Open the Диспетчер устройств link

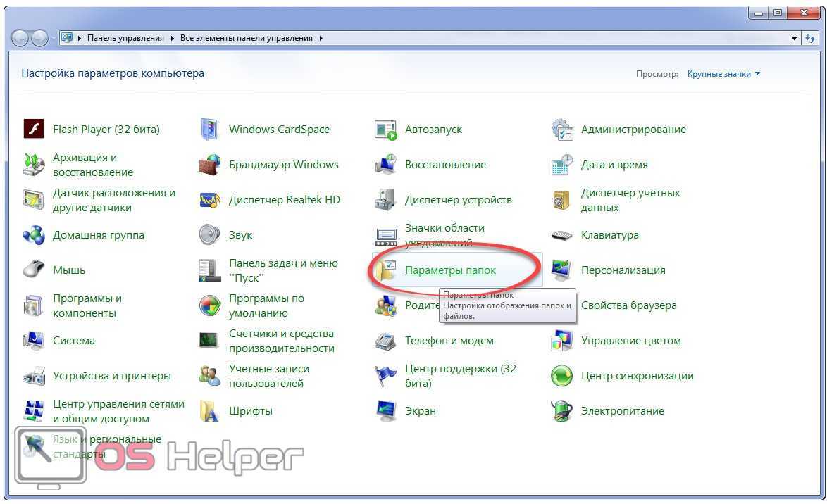(x=458, y=200)
